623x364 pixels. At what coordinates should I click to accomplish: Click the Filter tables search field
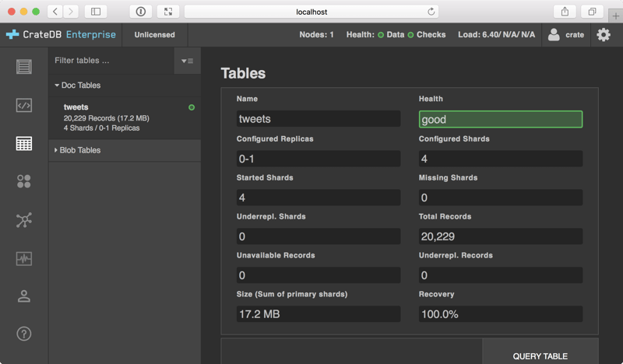111,61
